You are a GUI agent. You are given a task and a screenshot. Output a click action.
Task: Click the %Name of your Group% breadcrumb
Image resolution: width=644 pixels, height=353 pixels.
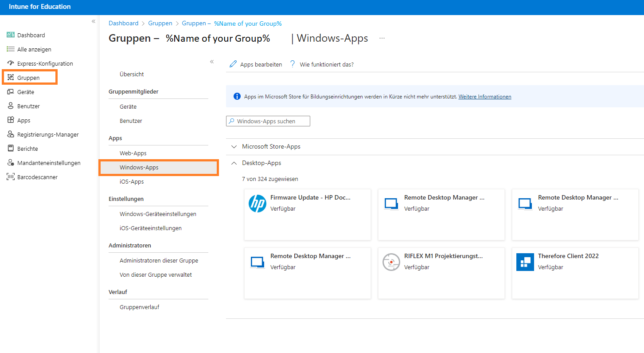248,24
